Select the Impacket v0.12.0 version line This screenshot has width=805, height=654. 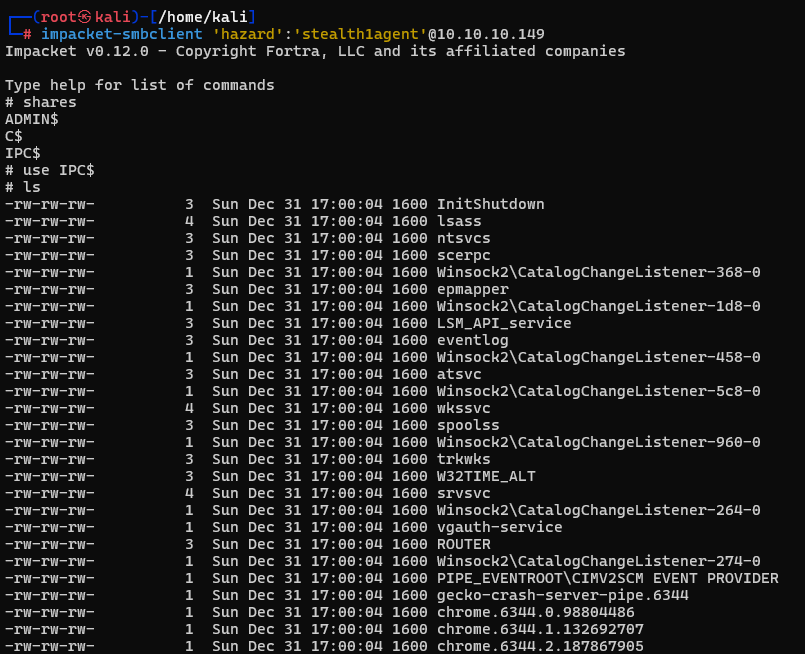(315, 51)
